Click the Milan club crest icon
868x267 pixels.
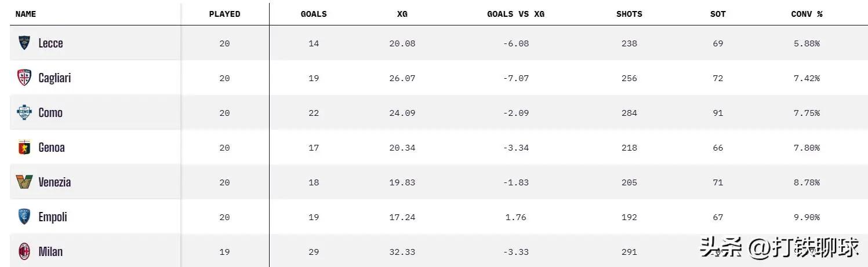pos(24,251)
